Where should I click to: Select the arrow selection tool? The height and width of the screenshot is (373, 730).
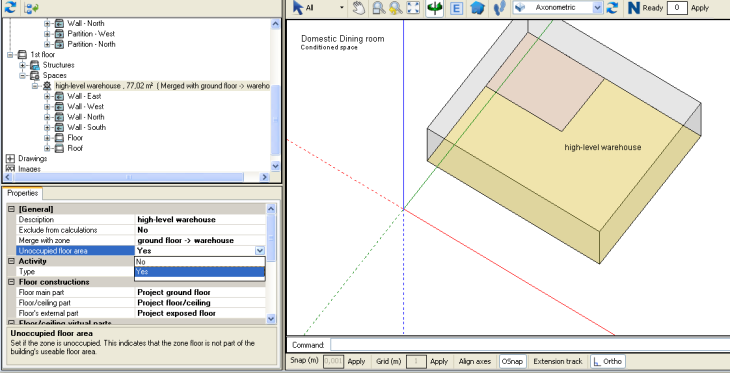(x=298, y=8)
